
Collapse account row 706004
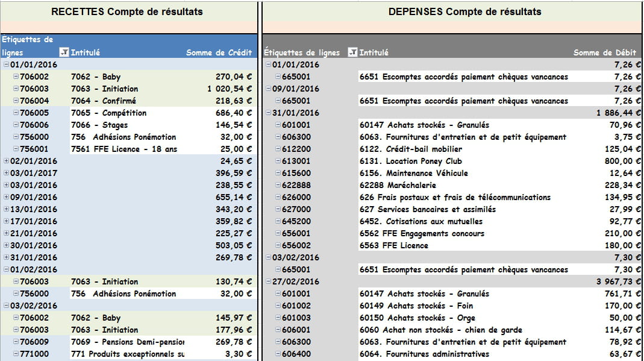[16, 101]
